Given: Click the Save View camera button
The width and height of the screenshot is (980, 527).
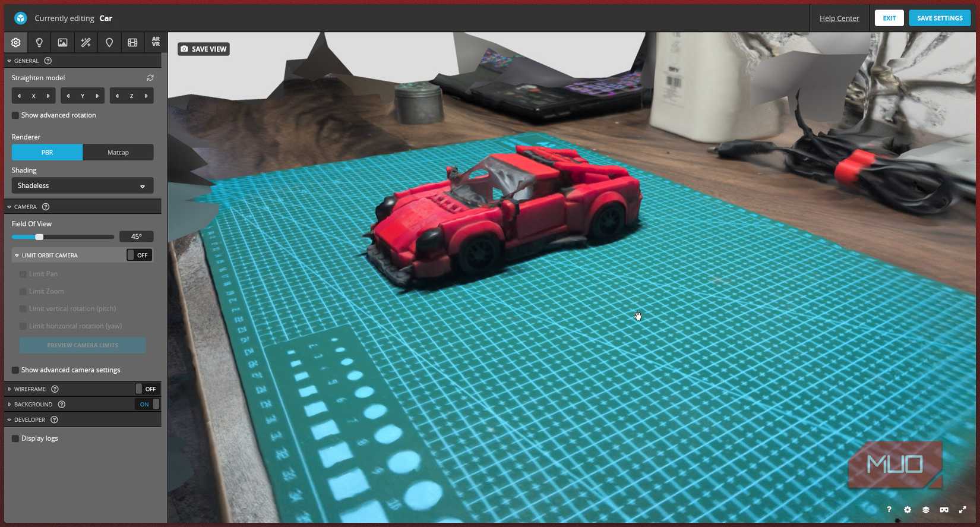Looking at the screenshot, I should coord(204,49).
